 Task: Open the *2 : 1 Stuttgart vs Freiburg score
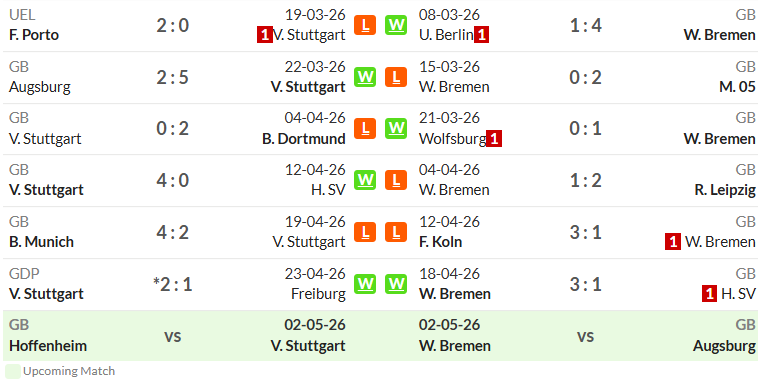coord(173,284)
